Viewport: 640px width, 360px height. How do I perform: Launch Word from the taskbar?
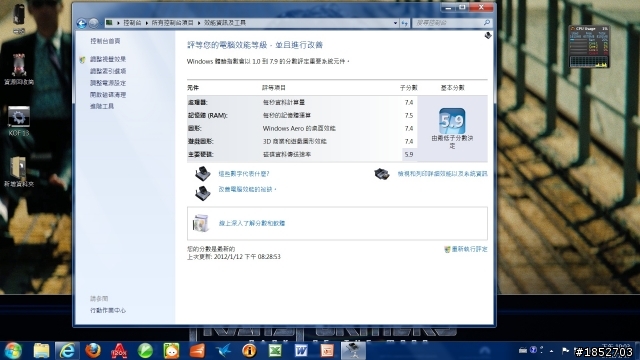point(301,351)
